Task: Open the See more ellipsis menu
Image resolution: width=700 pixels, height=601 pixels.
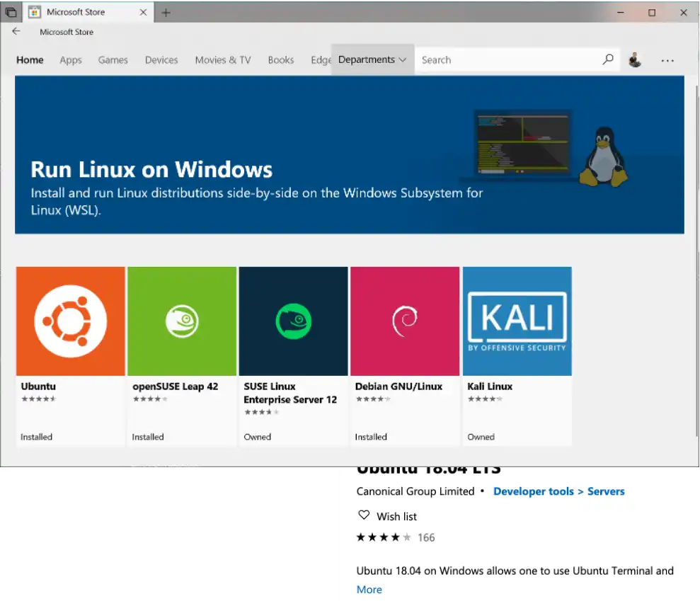Action: (x=667, y=59)
